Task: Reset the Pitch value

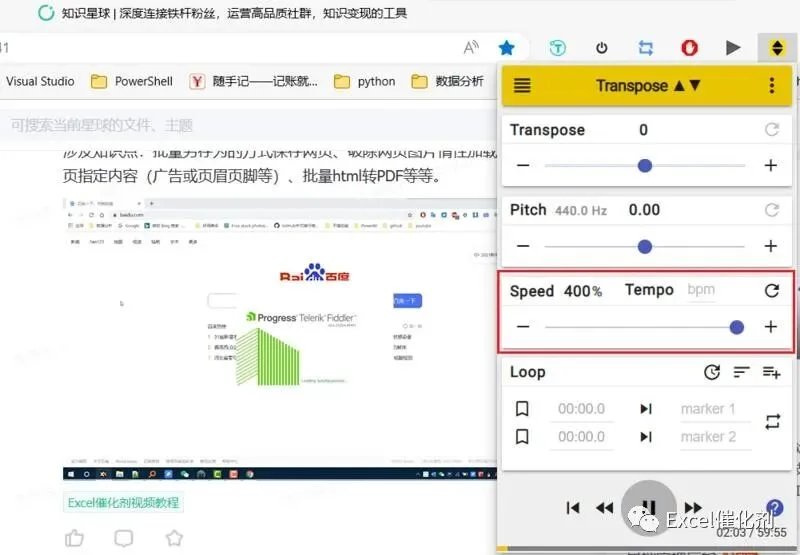Action: click(772, 210)
